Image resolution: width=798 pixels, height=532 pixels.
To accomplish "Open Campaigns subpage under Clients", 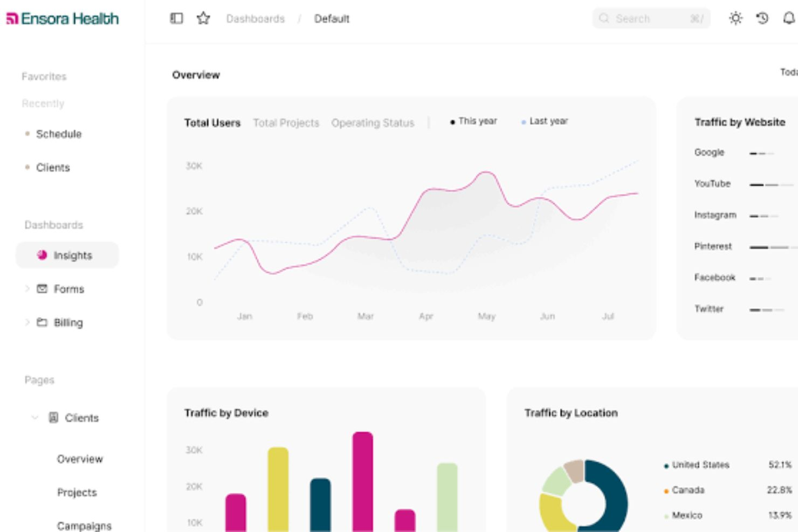I will coord(84,526).
